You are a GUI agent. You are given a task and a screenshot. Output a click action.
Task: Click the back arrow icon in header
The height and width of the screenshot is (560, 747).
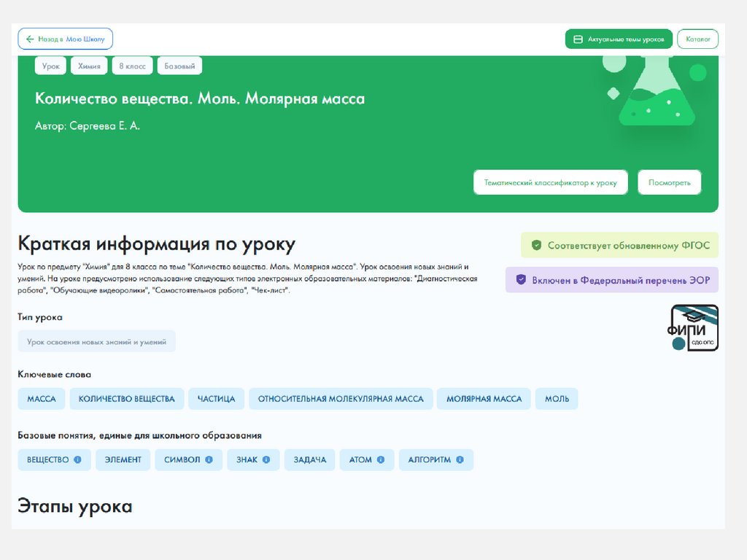pyautogui.click(x=29, y=39)
